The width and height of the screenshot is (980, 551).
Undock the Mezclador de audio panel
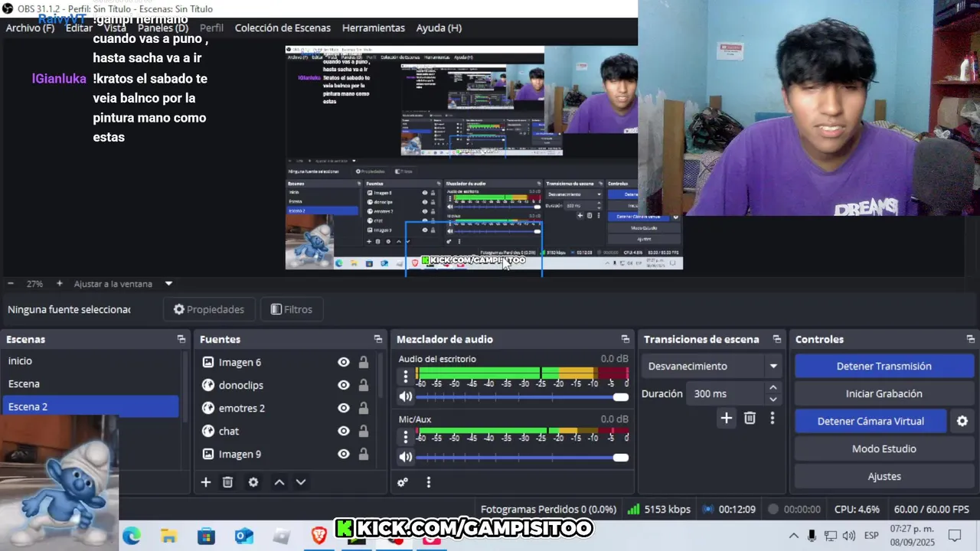click(626, 339)
